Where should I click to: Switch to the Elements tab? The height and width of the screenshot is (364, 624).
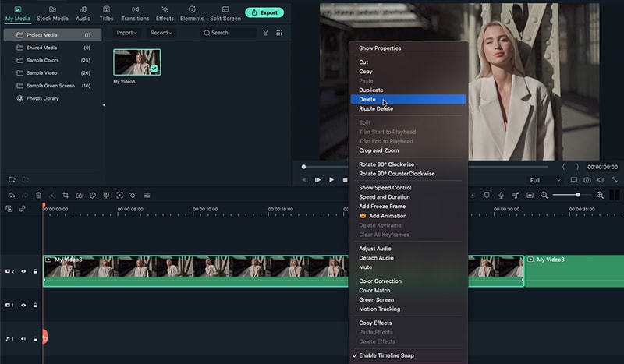click(192, 13)
